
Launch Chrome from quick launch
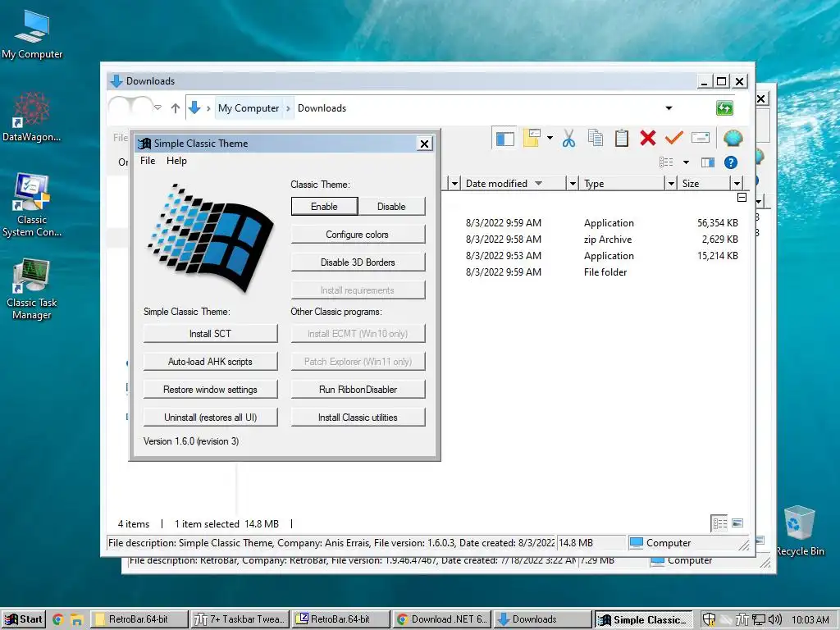58,620
